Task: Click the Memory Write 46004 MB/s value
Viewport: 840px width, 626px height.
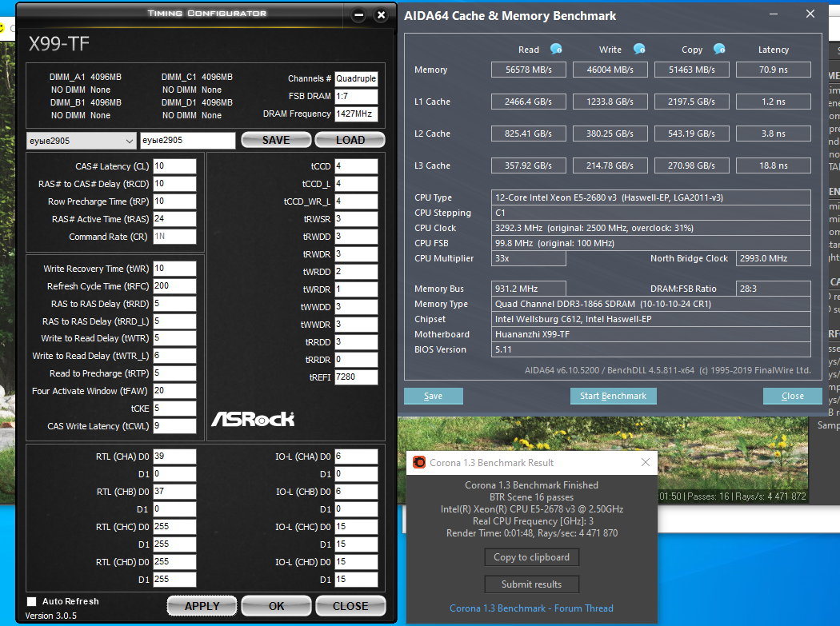Action: pos(610,70)
